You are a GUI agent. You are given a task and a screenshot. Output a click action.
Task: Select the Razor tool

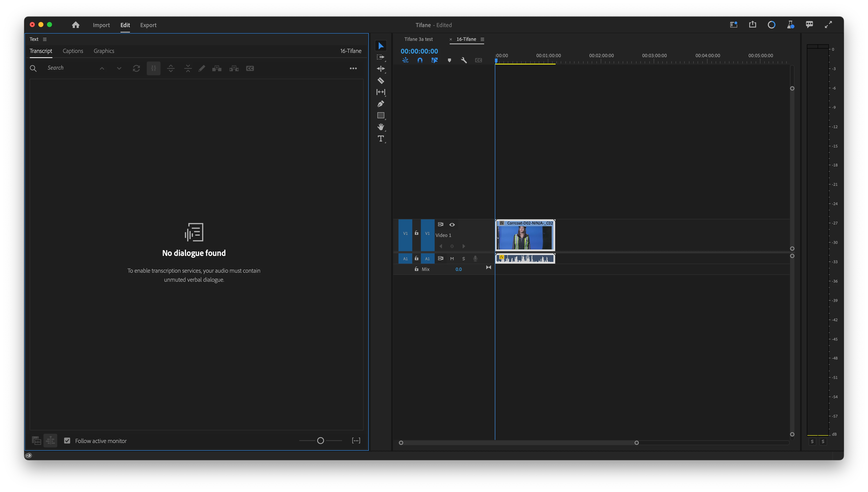pyautogui.click(x=381, y=80)
